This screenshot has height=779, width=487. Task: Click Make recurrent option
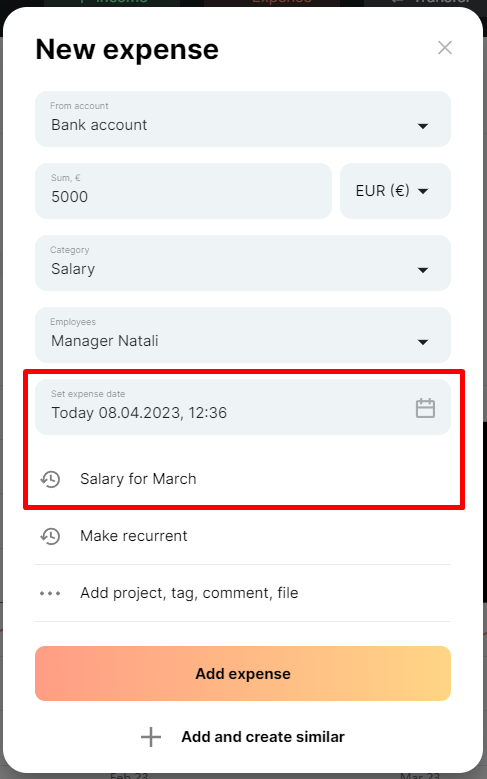coord(134,536)
